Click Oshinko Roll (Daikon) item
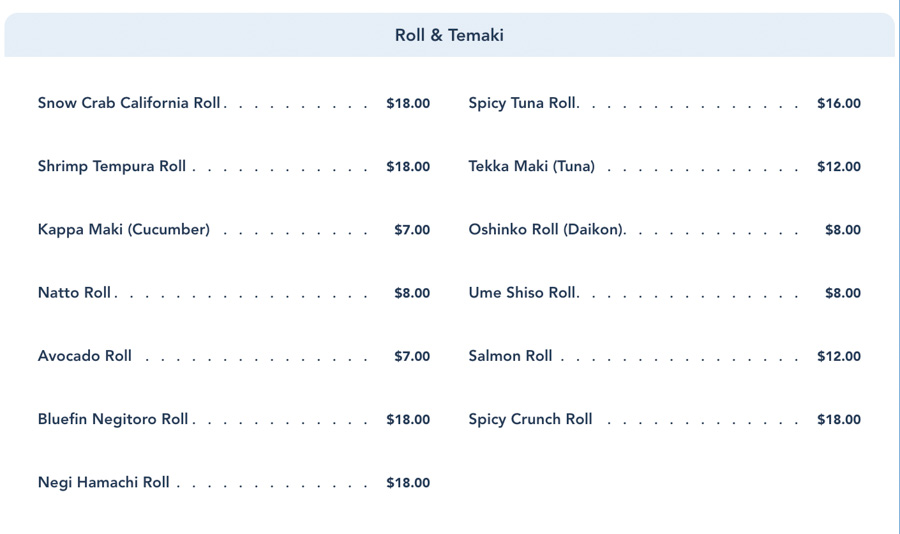The width and height of the screenshot is (900, 534). pos(545,230)
